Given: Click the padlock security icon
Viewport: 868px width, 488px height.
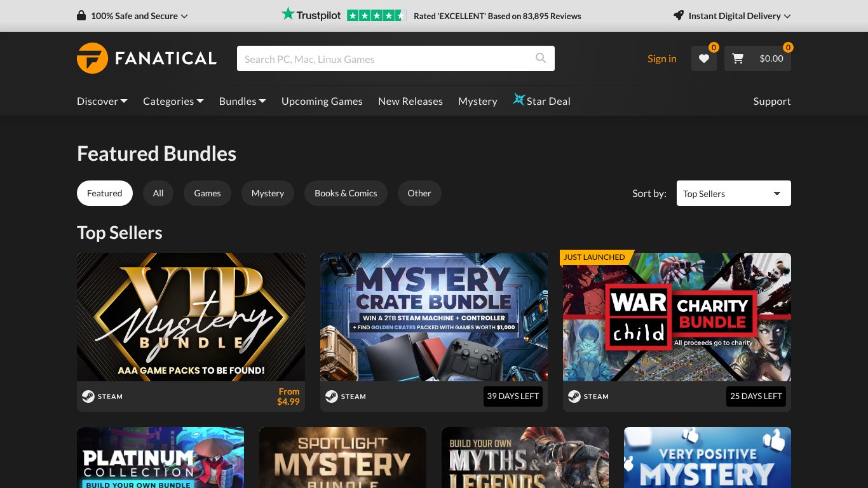Looking at the screenshot, I should pyautogui.click(x=81, y=16).
